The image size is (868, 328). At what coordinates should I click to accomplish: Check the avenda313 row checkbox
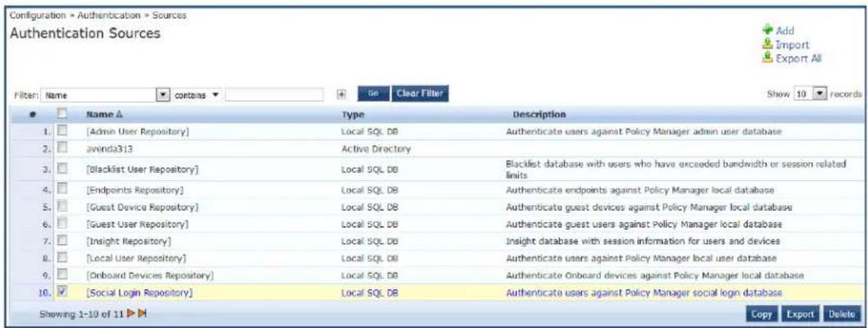coord(63,148)
